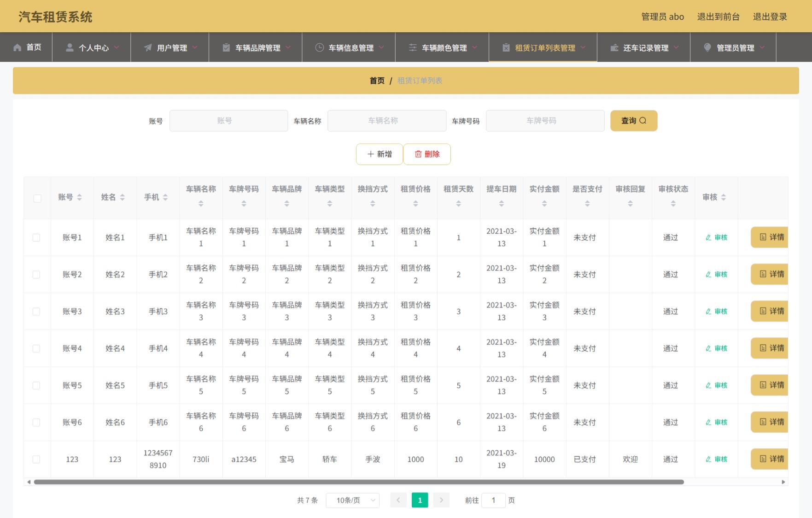Screen dimensions: 812x518
Task: Open the 用户管理 navigation label
Action: pyautogui.click(x=172, y=48)
